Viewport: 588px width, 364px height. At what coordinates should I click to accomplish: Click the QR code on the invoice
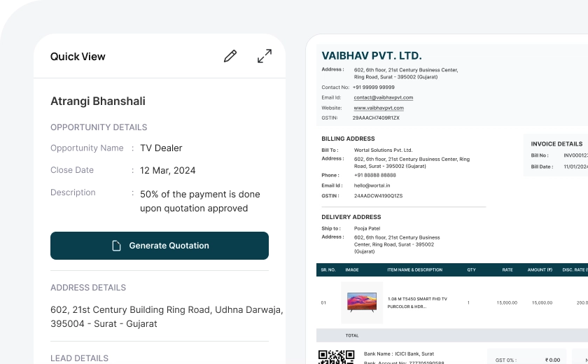pos(337,357)
